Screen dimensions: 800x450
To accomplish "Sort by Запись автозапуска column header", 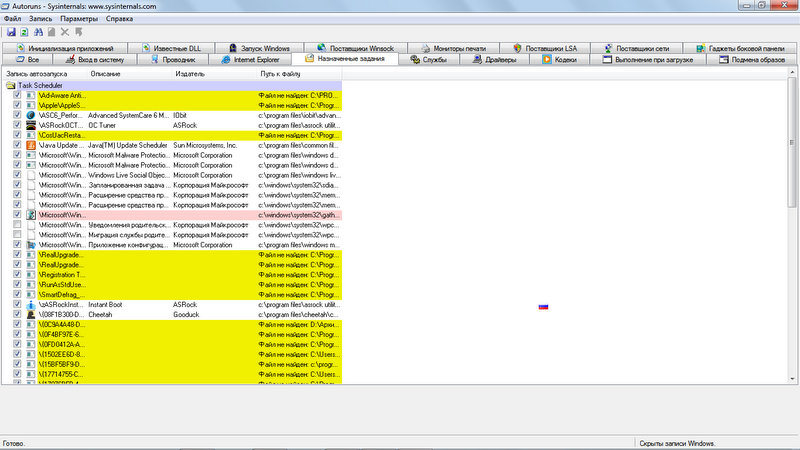I will click(45, 74).
